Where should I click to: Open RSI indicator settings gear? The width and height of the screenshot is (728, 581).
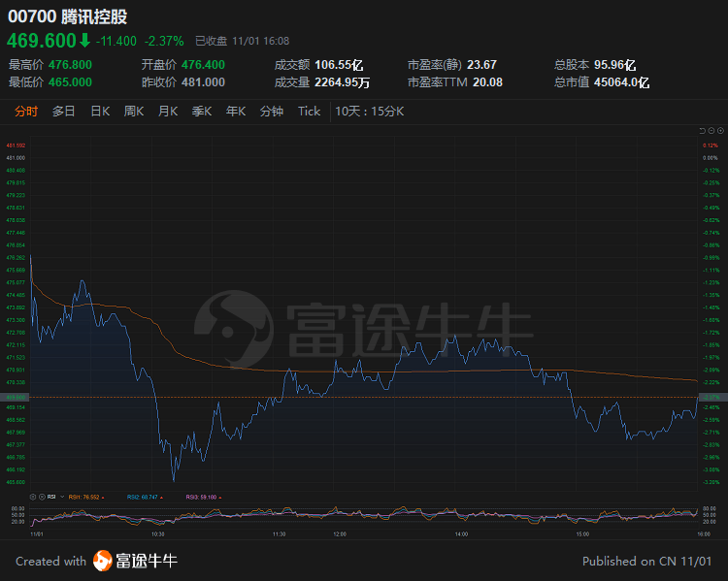click(x=33, y=497)
